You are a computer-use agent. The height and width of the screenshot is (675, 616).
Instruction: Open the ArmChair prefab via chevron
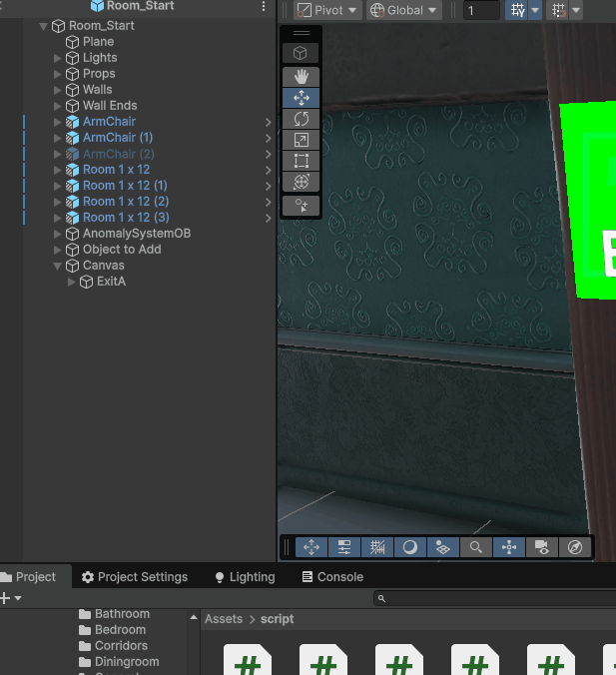(x=268, y=122)
